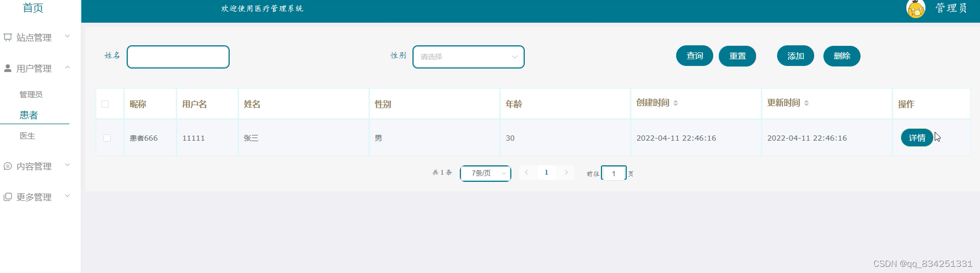Screen dimensions: 980x273
Task: Expand the 站点管理 menu chevron
Action: point(67,37)
